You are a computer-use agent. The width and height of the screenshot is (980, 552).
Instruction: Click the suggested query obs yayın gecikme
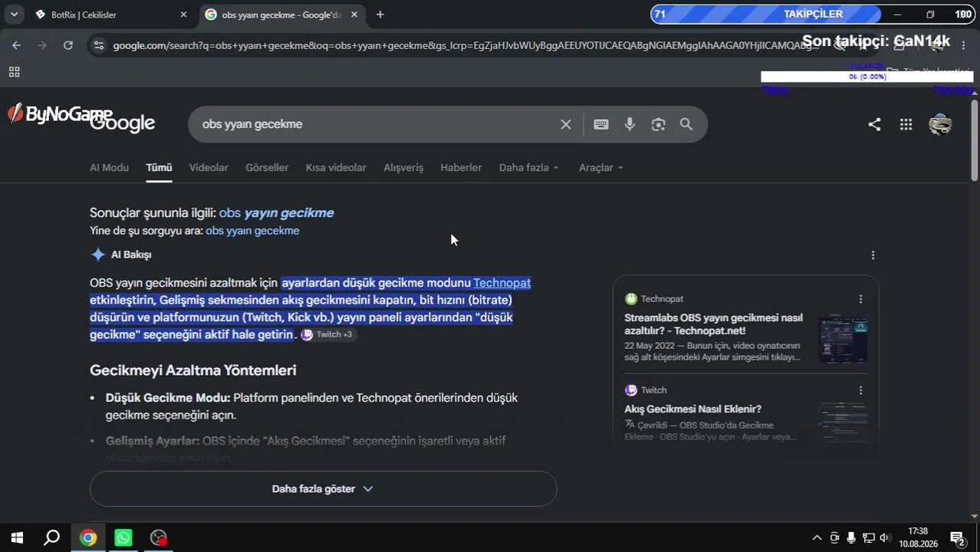tap(276, 213)
